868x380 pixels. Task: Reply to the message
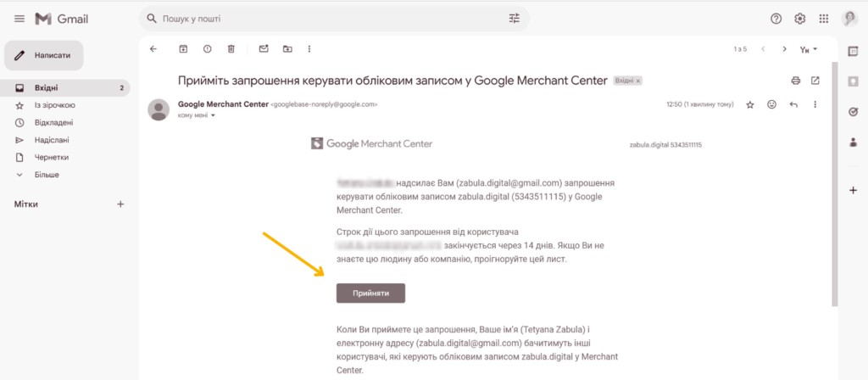pyautogui.click(x=793, y=104)
